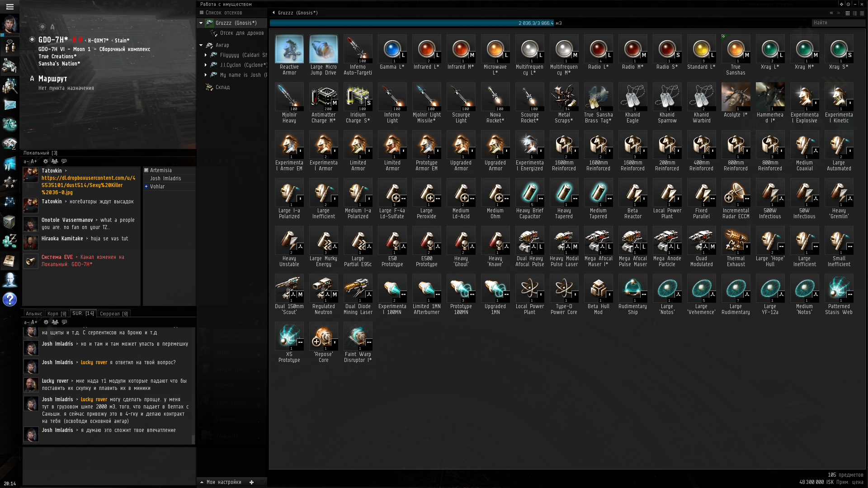Add a filter with the plus button
Screen dimensions: 868x488
251,482
